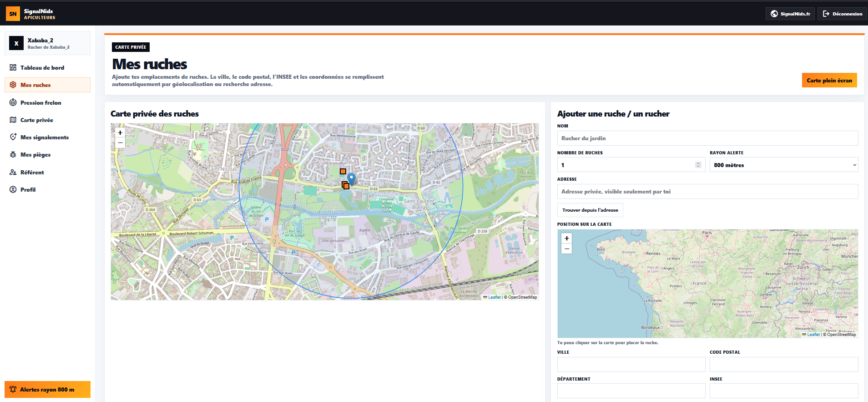
Task: Open Profil page
Action: (x=47, y=189)
